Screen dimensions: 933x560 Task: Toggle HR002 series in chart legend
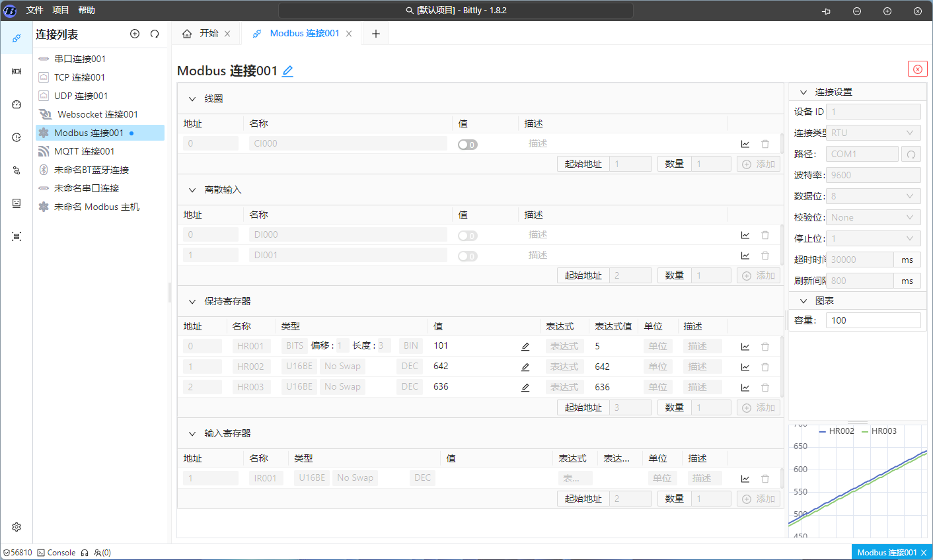coord(837,431)
